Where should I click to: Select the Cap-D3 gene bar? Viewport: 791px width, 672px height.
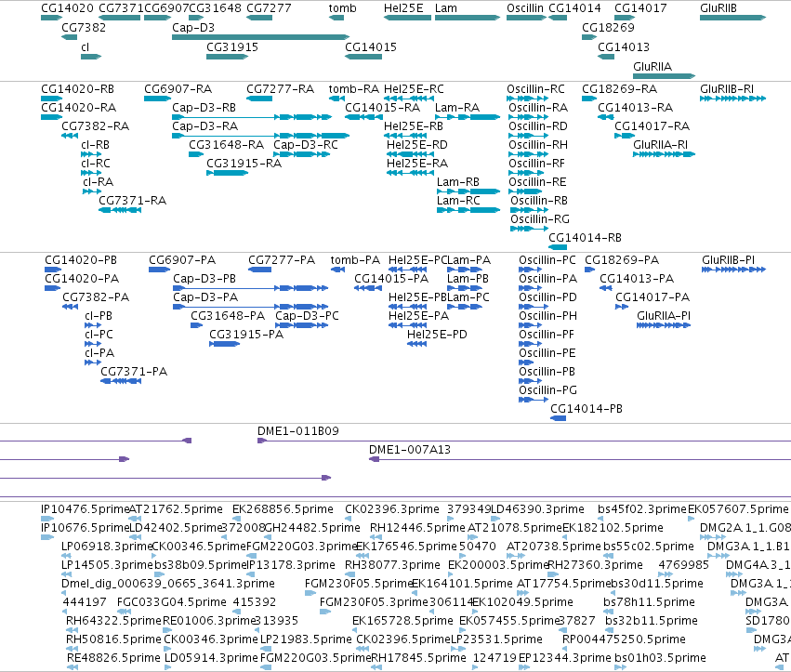(x=261, y=37)
